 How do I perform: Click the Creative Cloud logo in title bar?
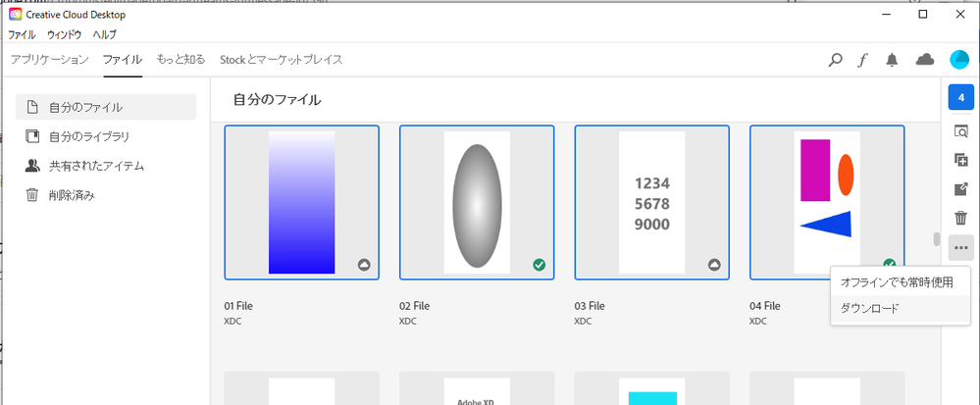(16, 14)
